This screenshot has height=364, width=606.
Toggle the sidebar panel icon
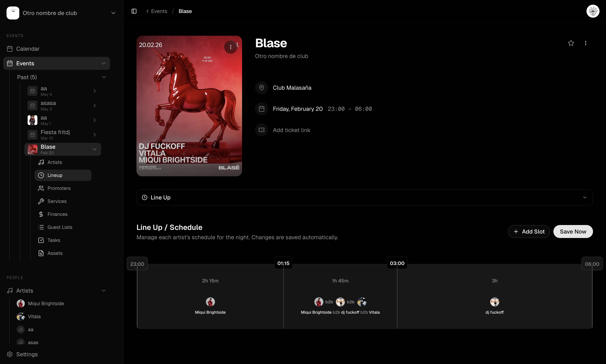[134, 11]
